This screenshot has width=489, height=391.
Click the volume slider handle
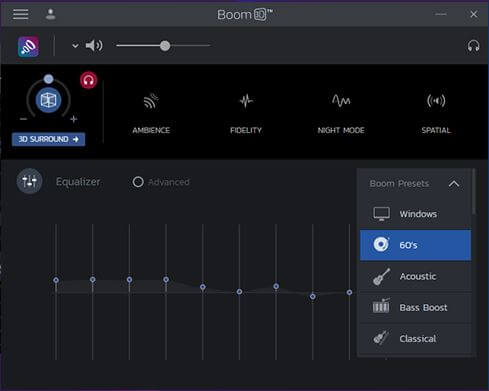pyautogui.click(x=165, y=46)
